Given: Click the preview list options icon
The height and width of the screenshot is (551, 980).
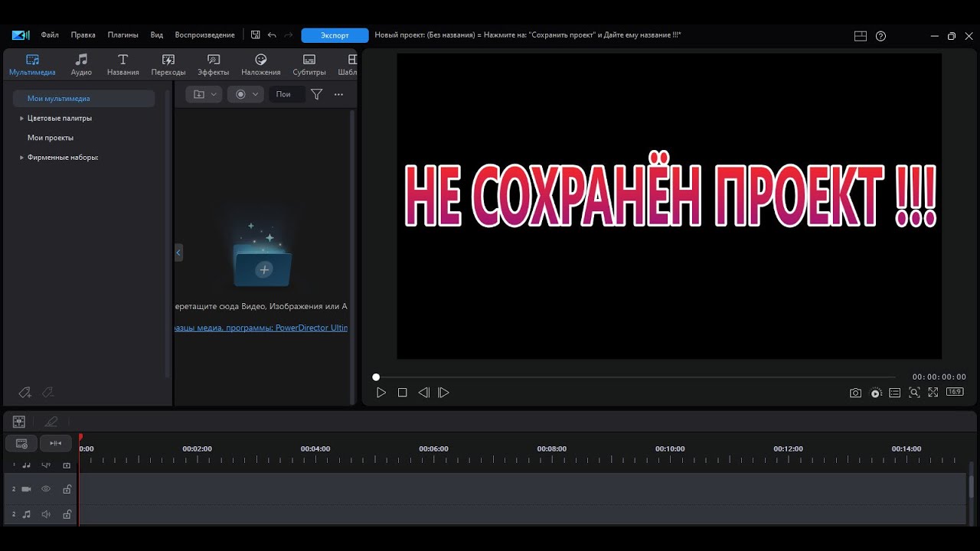Looking at the screenshot, I should click(x=895, y=393).
